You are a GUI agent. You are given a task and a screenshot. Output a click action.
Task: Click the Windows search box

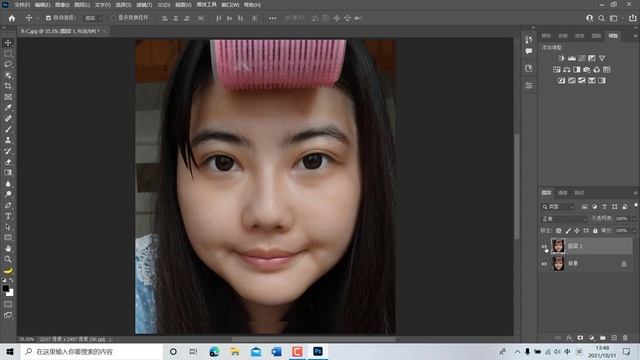92,351
